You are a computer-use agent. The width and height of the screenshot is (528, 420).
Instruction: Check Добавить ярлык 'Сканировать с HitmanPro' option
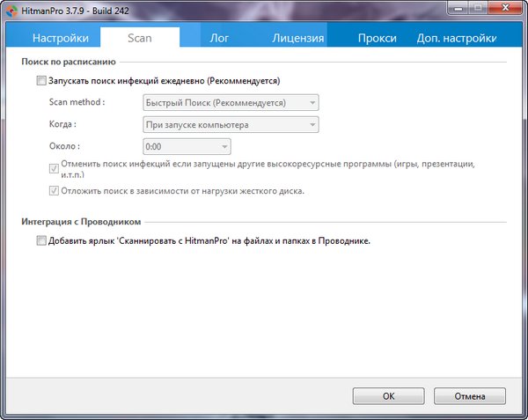pos(41,240)
